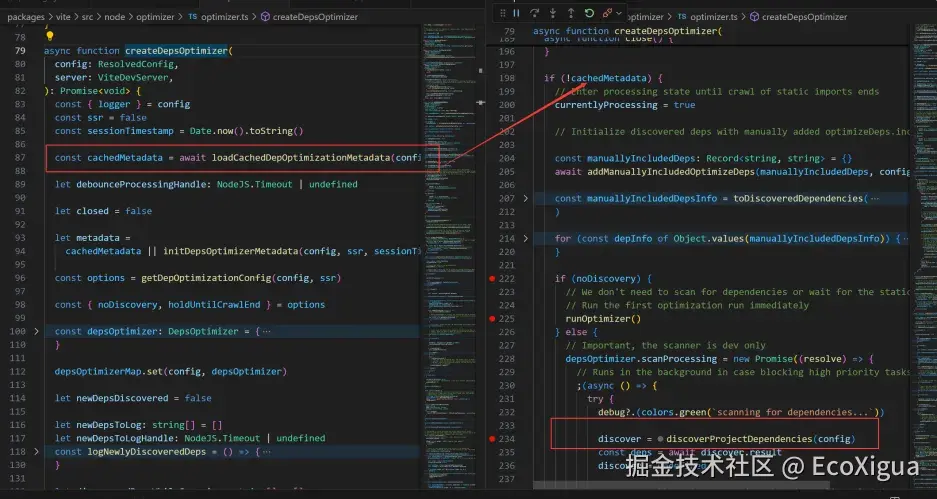
Task: Click the horizontal scrollbar under the right editor
Action: pos(681,485)
